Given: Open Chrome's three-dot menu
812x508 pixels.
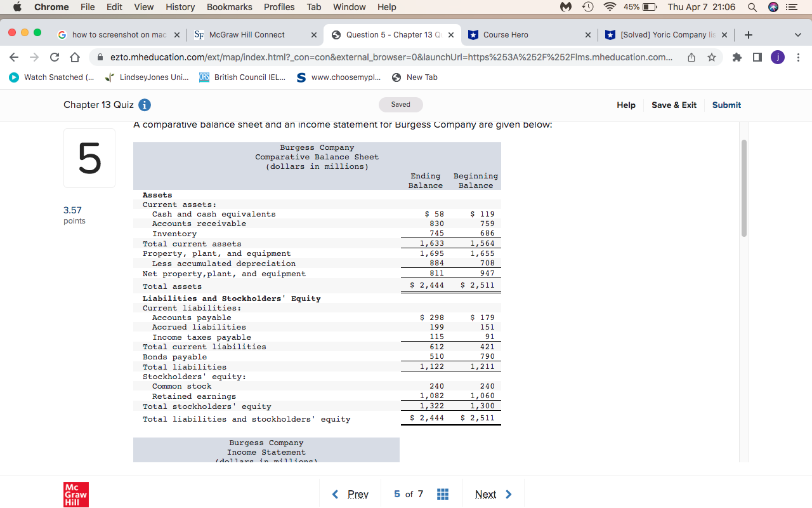Looking at the screenshot, I should tap(798, 57).
